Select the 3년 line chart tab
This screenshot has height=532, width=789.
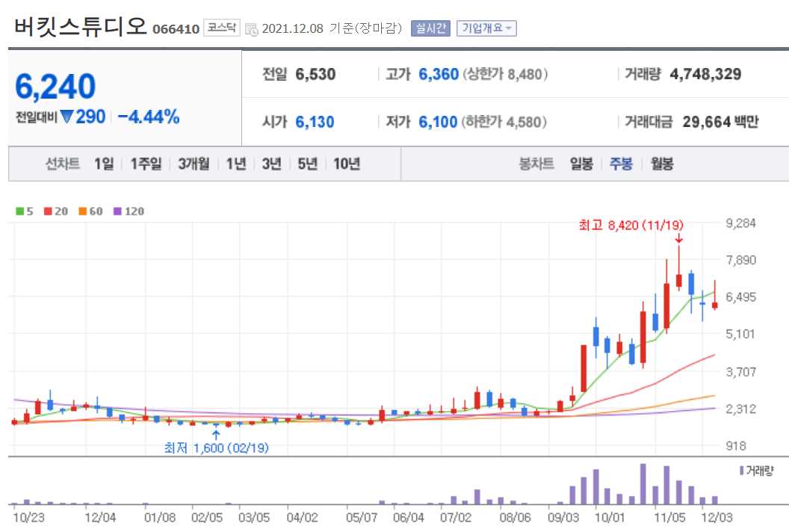point(271,164)
